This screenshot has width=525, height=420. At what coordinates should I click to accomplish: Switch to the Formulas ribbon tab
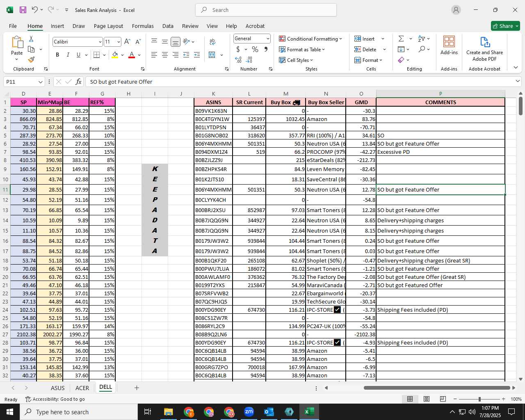(143, 26)
